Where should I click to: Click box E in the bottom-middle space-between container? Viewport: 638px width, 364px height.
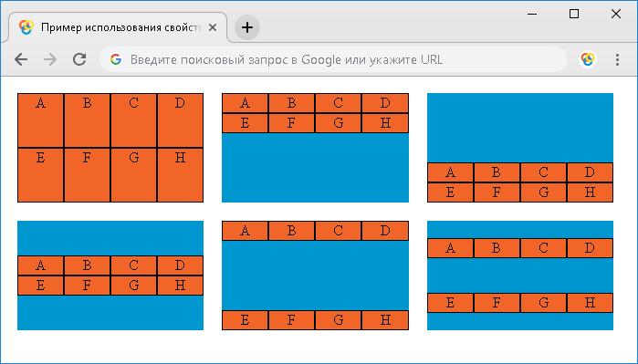[245, 320]
